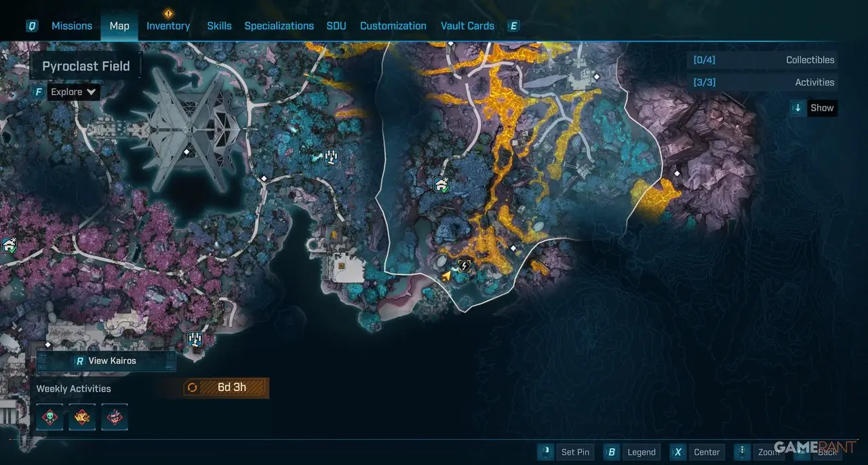This screenshot has height=465, width=868.
Task: Click the down-arrow icon beside Show
Action: (x=798, y=107)
